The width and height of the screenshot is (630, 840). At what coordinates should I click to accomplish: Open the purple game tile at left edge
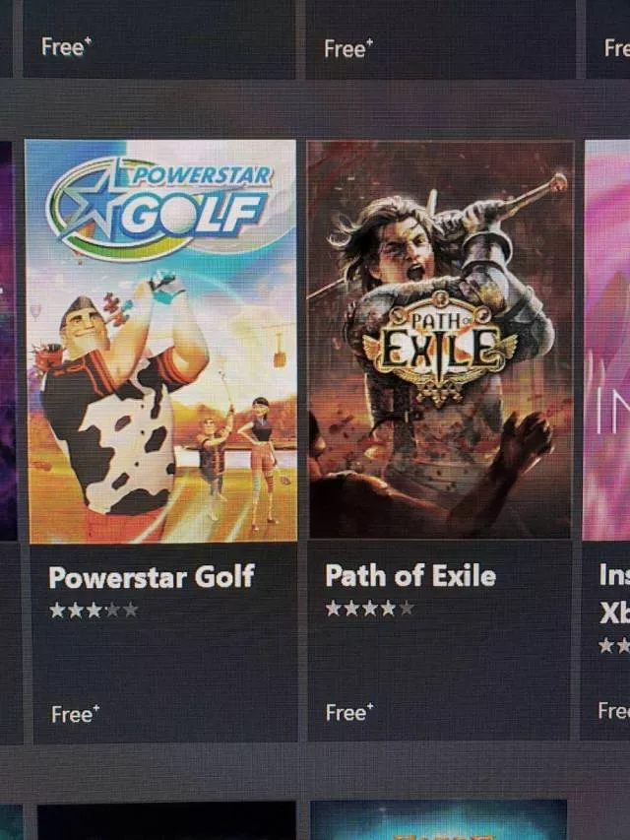[9, 342]
